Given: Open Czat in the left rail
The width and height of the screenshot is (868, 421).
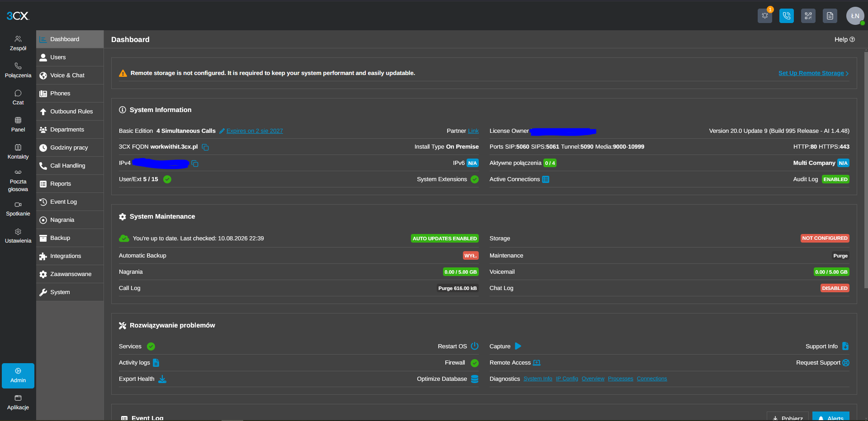Looking at the screenshot, I should (18, 98).
